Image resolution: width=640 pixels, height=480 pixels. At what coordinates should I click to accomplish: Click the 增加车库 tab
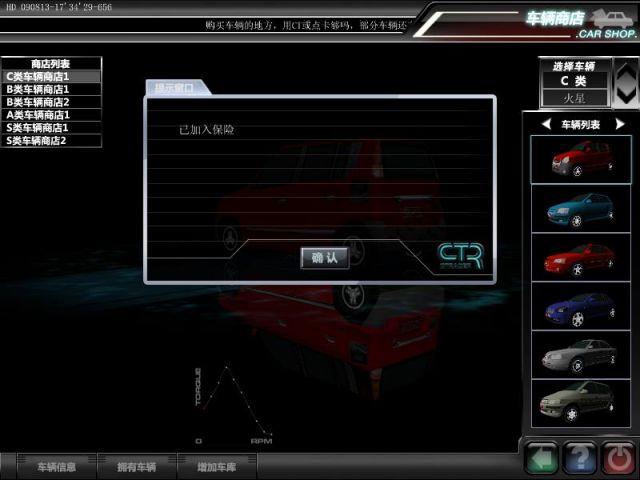point(215,466)
